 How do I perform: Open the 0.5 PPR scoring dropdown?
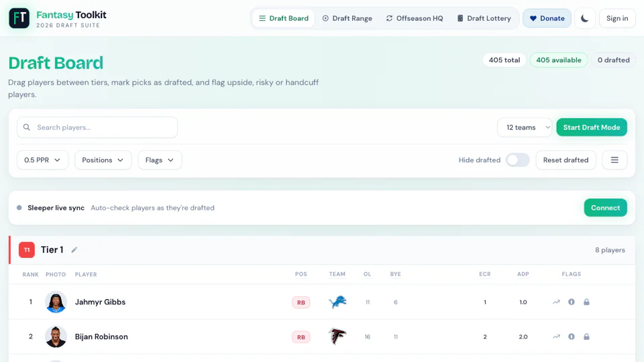point(42,160)
